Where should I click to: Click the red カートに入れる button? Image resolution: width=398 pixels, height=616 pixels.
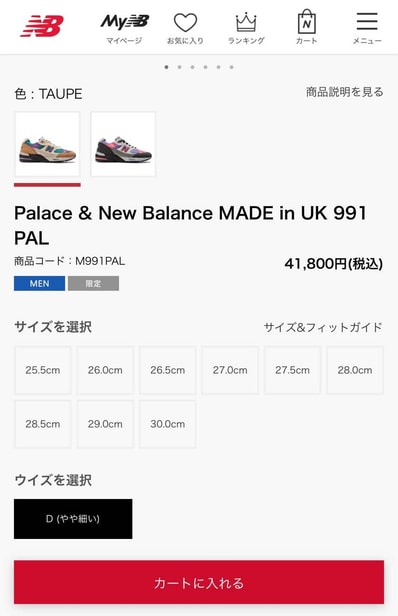pos(199,582)
